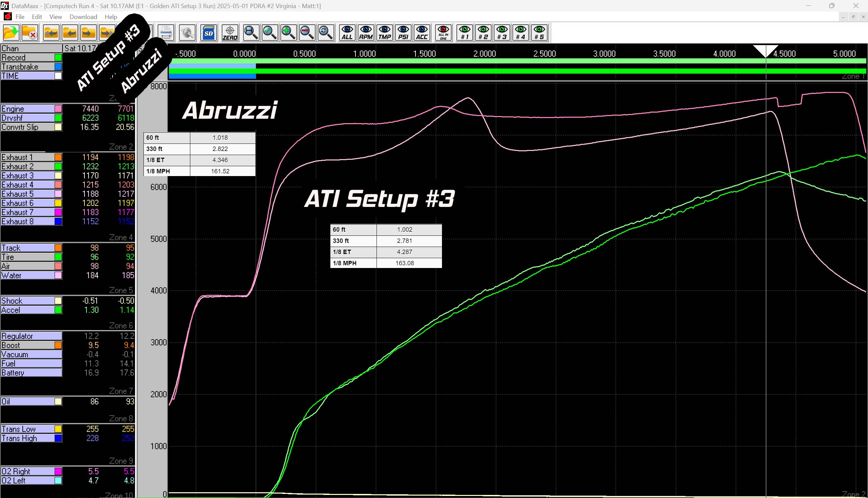
Task: Open the Help menu
Action: (111, 17)
